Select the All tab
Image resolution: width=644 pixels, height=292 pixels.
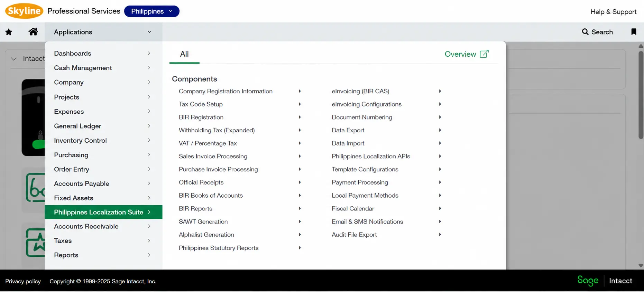point(184,54)
